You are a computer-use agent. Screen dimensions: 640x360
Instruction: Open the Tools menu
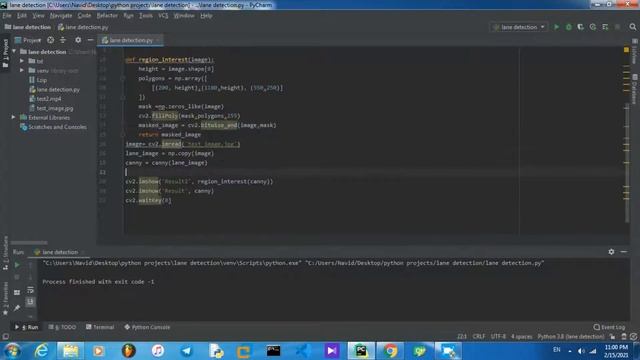[146, 16]
